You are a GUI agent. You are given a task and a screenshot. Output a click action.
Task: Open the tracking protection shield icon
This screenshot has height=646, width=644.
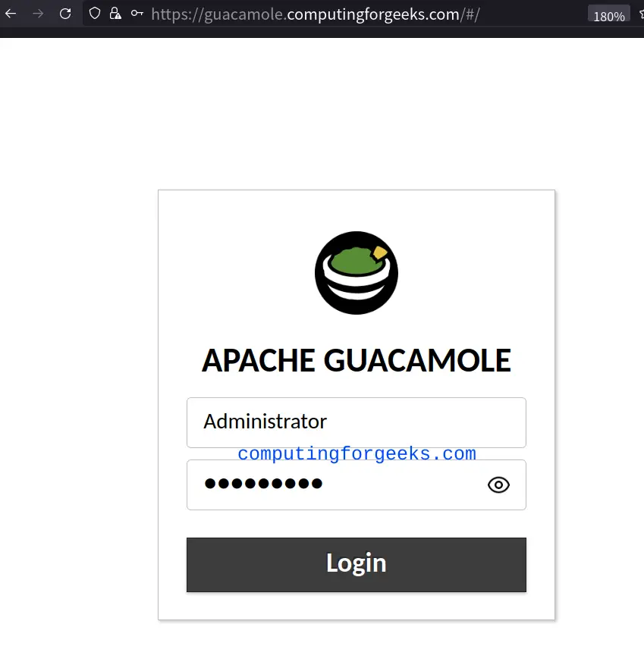click(x=95, y=14)
